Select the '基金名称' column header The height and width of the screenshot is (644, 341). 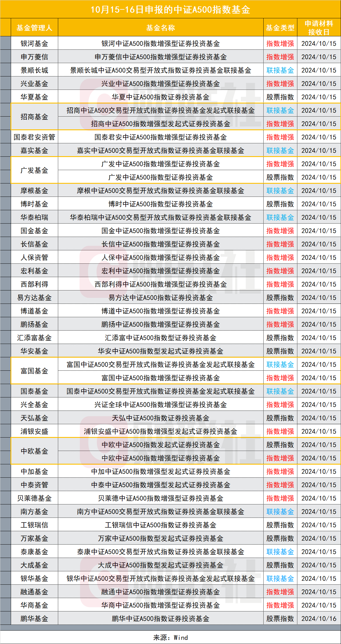[161, 28]
